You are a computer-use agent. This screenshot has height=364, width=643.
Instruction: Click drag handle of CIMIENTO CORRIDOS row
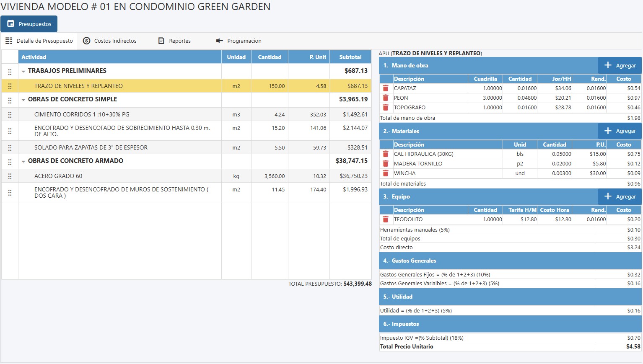click(x=10, y=115)
